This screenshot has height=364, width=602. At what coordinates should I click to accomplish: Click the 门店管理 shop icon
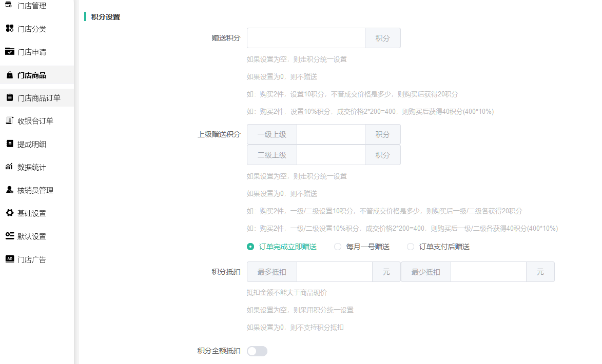tap(9, 5)
